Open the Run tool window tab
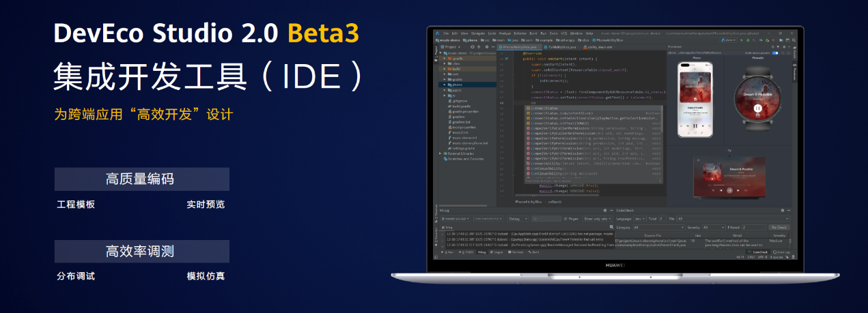 click(x=447, y=252)
